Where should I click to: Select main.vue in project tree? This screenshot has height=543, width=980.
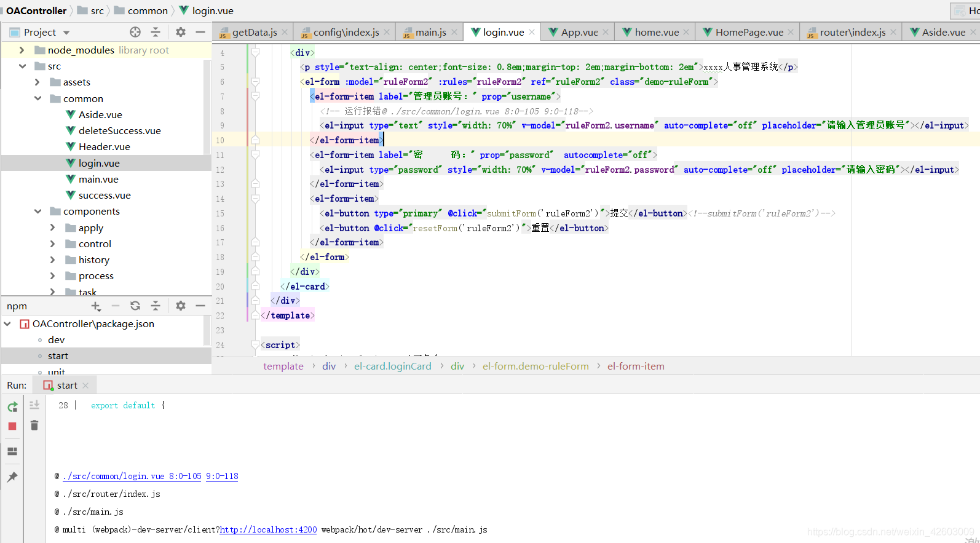tap(98, 179)
